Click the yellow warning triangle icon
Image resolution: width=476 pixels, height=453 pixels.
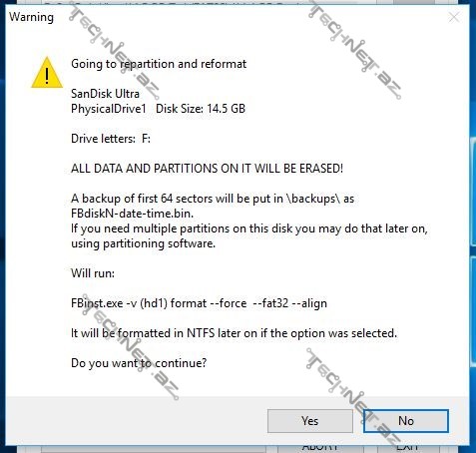pyautogui.click(x=47, y=73)
